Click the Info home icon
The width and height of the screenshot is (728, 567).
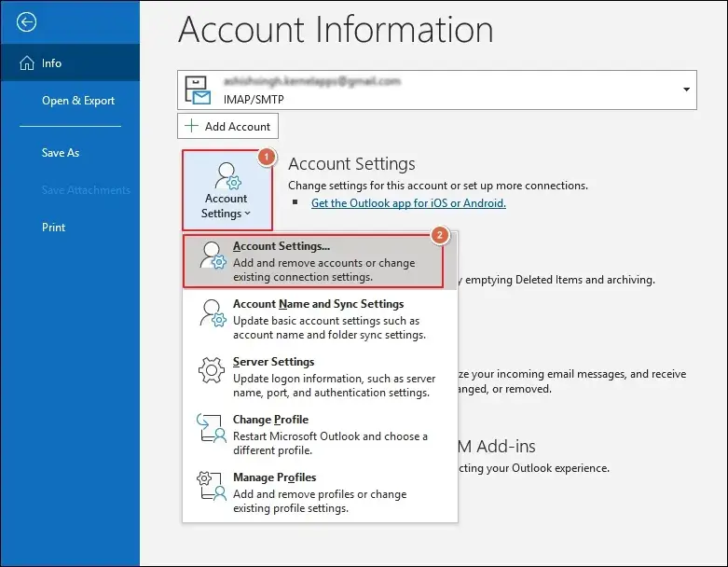pyautogui.click(x=27, y=62)
